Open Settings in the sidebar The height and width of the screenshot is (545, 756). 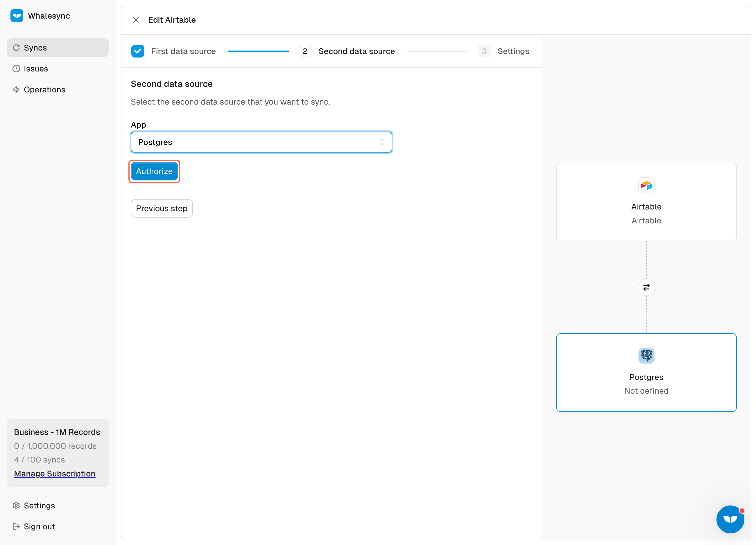pyautogui.click(x=58, y=506)
